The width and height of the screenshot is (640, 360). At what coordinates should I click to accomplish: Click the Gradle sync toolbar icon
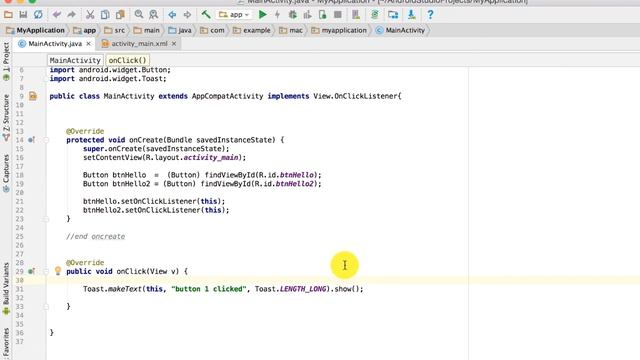(375, 15)
